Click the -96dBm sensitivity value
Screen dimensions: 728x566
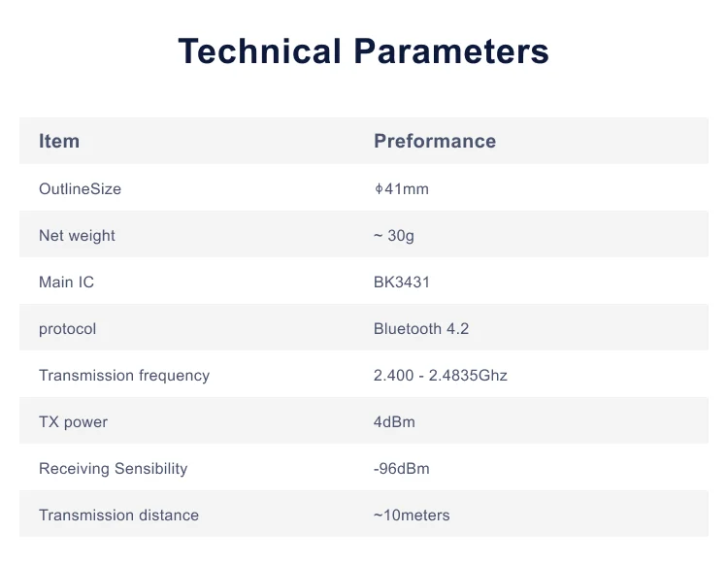(402, 468)
